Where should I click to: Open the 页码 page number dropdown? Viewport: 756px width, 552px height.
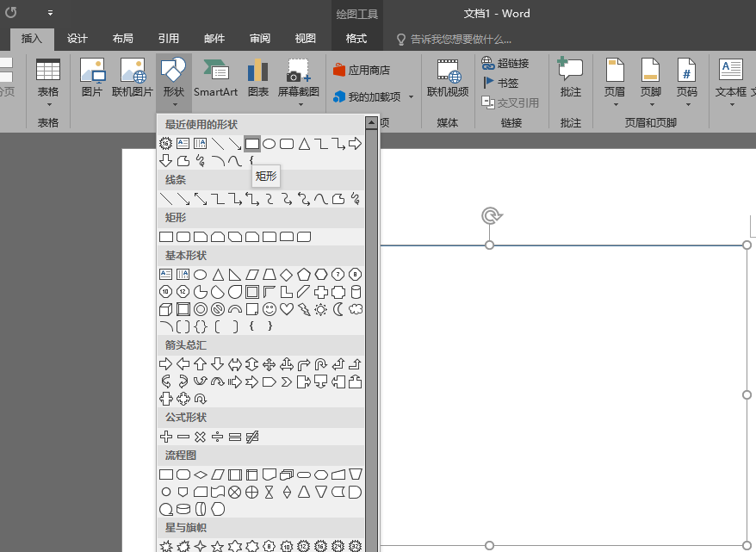tap(687, 83)
